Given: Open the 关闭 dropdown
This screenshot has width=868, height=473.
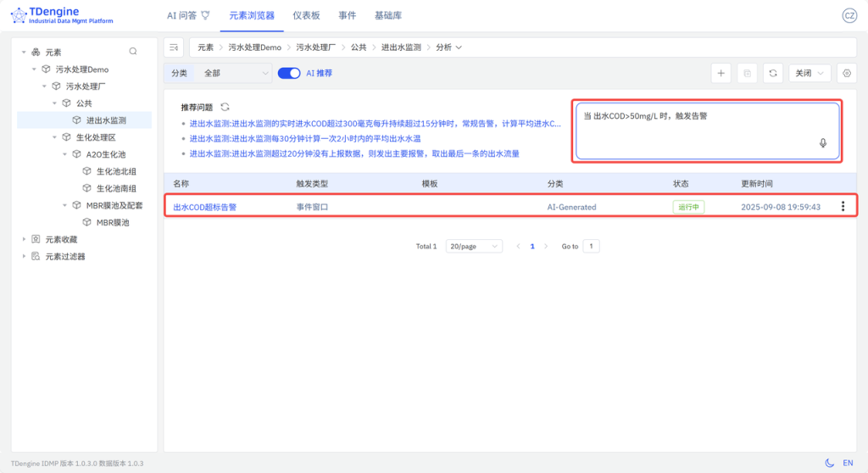Looking at the screenshot, I should [x=810, y=73].
